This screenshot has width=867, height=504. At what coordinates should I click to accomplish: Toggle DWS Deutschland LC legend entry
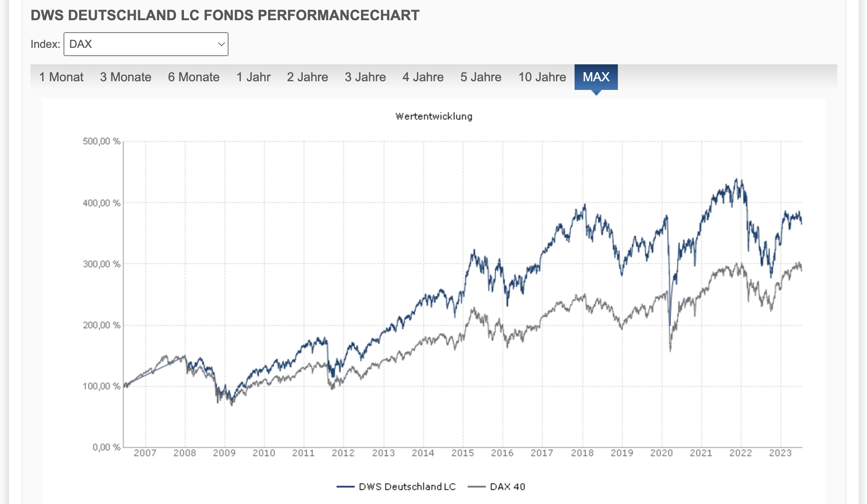(x=407, y=487)
